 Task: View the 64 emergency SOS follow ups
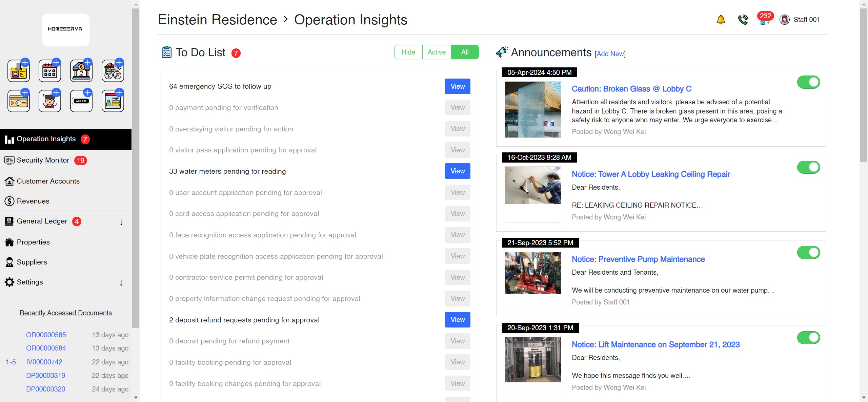pyautogui.click(x=457, y=86)
